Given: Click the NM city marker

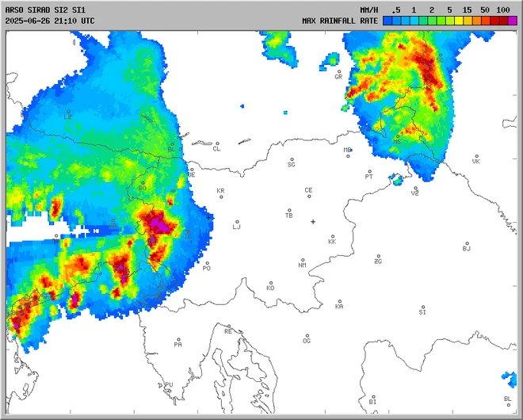Looking at the screenshot, I should coord(302,260).
